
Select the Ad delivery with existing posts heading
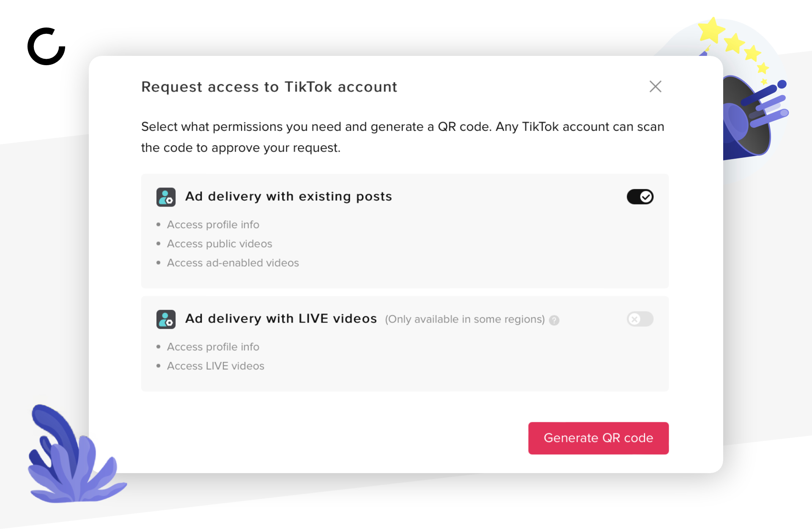[x=288, y=197]
